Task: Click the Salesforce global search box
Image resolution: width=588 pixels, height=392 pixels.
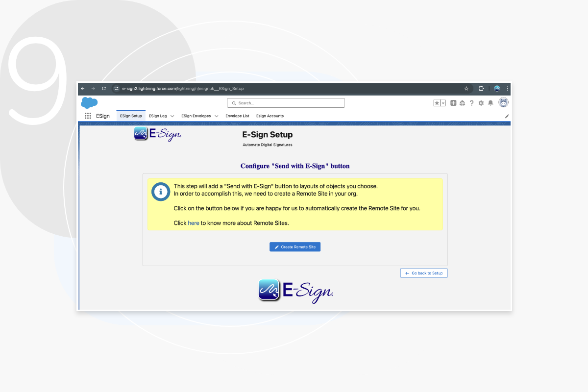Action: pyautogui.click(x=286, y=103)
